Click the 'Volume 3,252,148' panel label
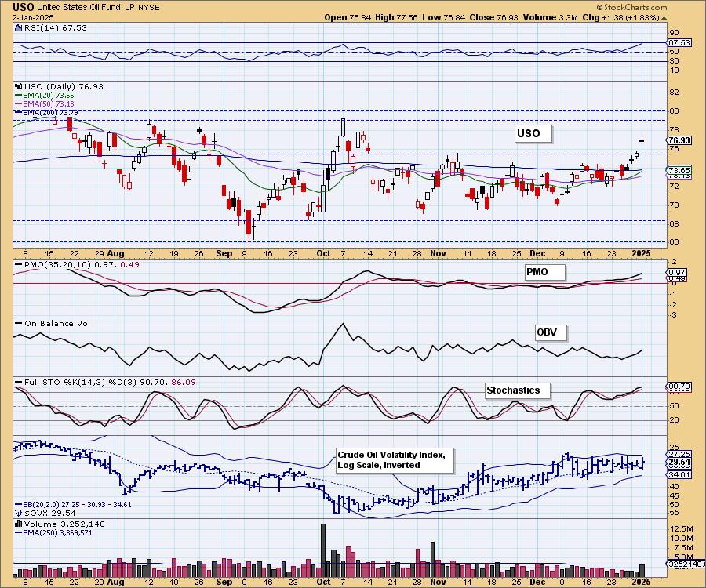706x588 pixels. click(x=64, y=524)
